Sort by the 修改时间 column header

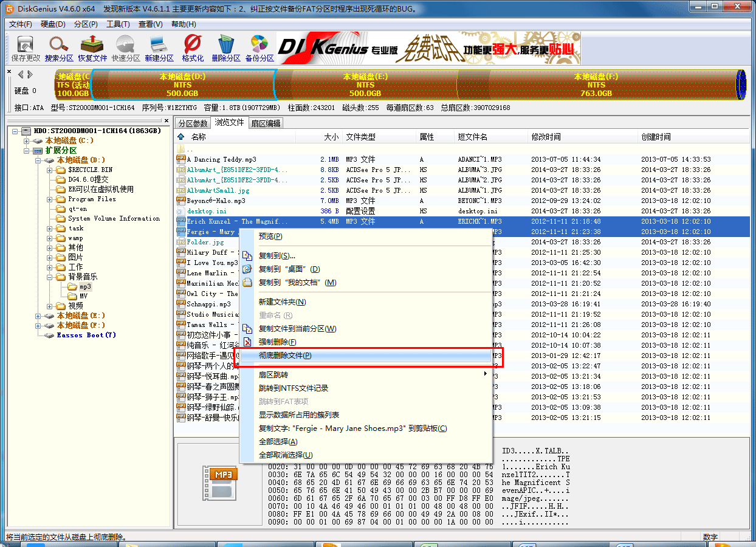coord(583,137)
